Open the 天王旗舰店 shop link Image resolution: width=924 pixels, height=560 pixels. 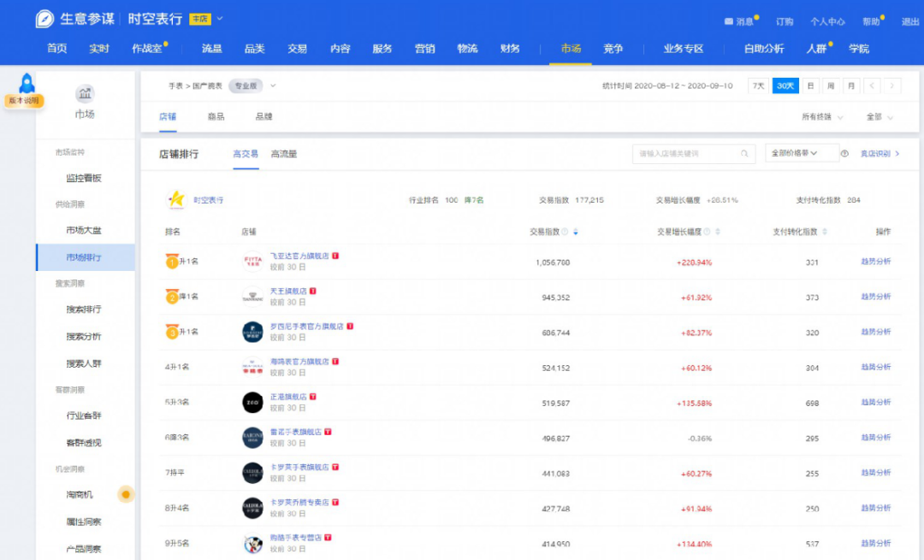click(x=288, y=291)
